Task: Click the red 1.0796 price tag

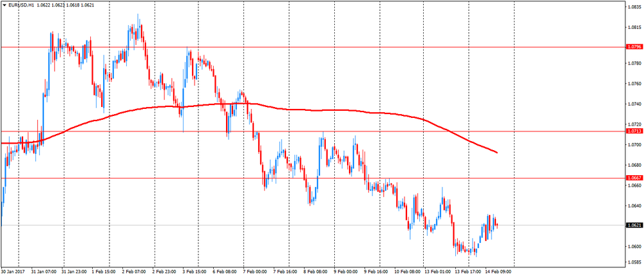Action: coord(633,47)
